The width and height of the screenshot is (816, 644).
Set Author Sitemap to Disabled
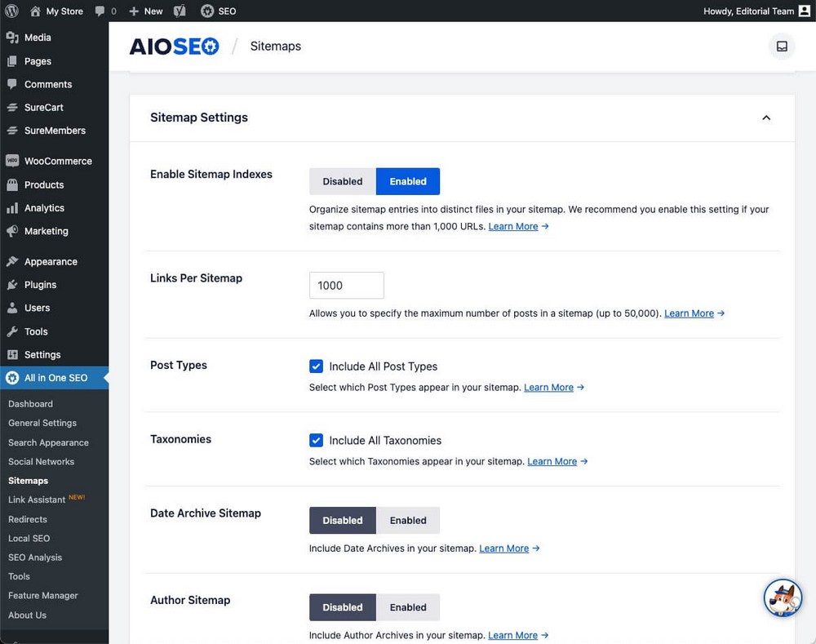343,607
